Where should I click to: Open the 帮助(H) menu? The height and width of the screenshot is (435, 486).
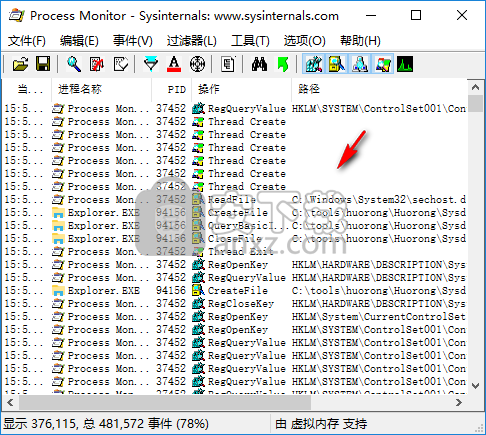[x=360, y=41]
